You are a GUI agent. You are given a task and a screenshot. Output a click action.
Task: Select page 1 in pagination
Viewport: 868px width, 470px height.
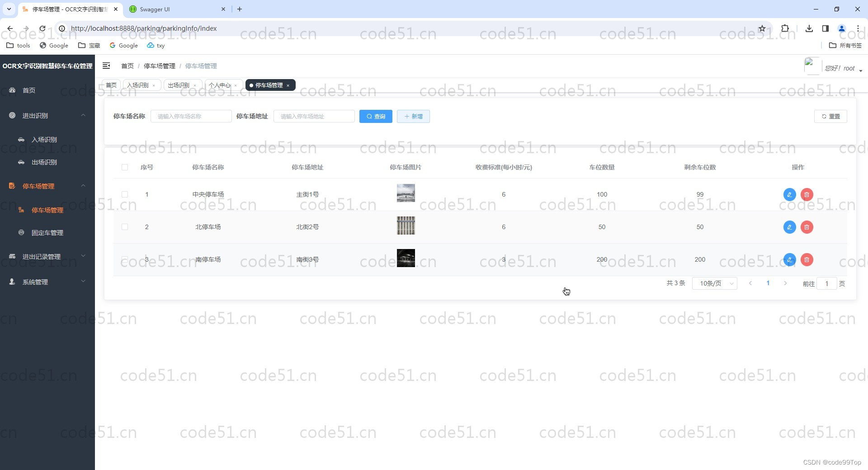click(x=768, y=283)
